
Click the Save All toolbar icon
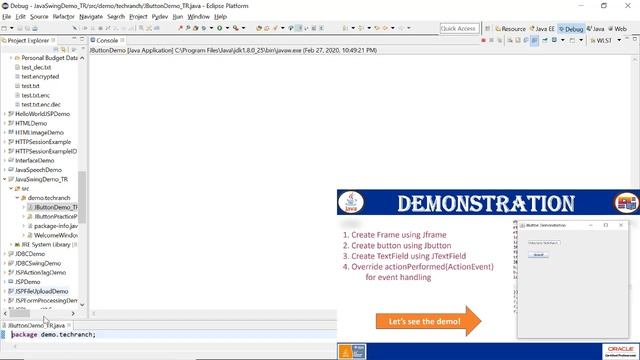point(27,28)
